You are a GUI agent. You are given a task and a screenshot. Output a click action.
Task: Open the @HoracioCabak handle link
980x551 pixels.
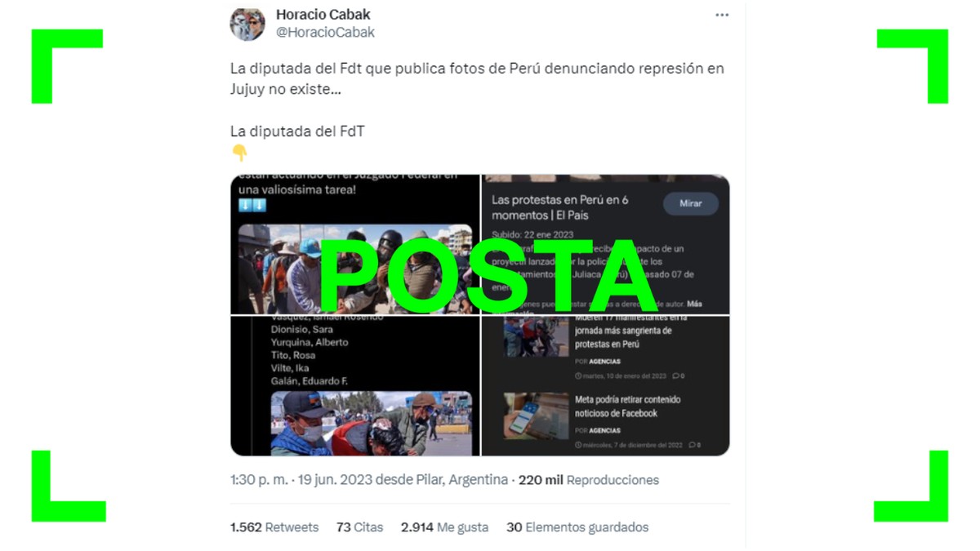[x=325, y=33]
